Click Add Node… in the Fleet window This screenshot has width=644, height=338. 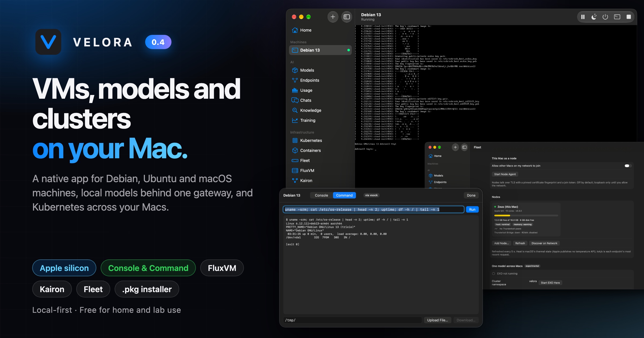[x=502, y=243]
